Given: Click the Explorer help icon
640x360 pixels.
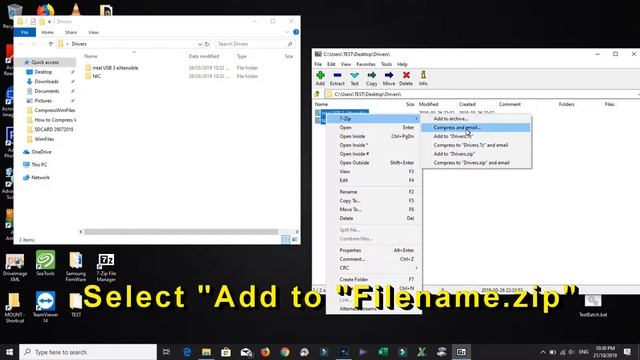Looking at the screenshot, I should pos(296,32).
